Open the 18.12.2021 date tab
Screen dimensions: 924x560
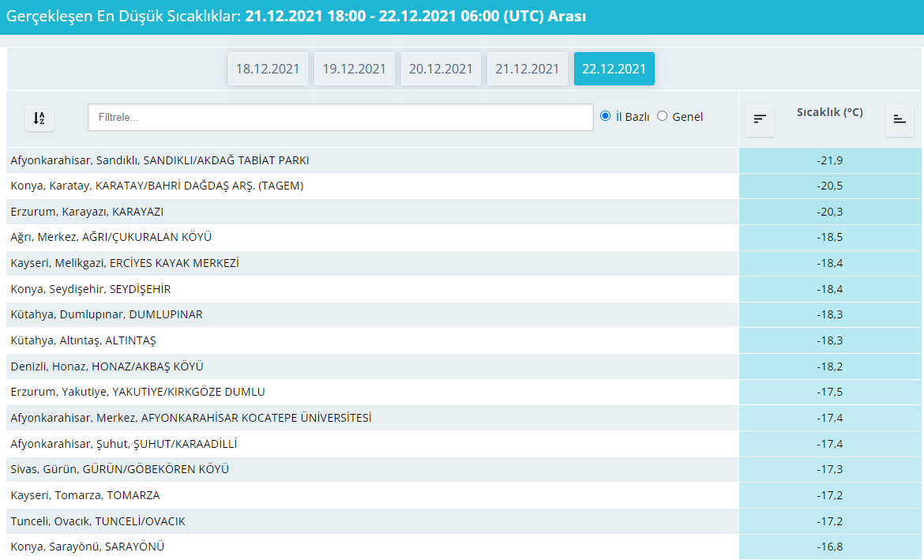point(268,69)
